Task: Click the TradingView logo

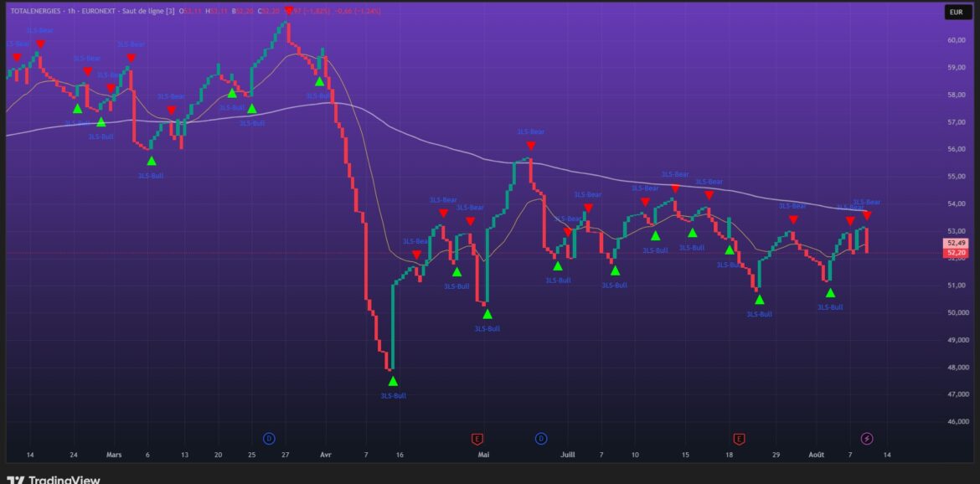Action: click(x=54, y=479)
